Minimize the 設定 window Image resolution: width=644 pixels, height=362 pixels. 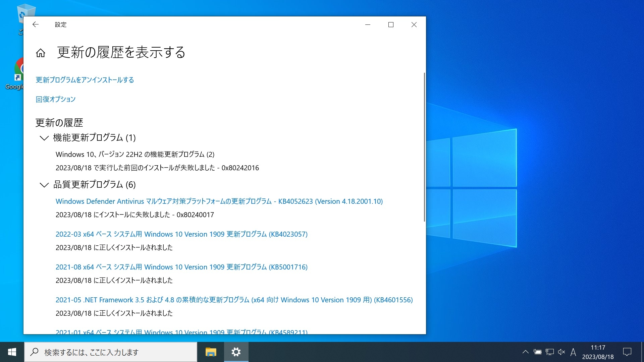pyautogui.click(x=368, y=24)
